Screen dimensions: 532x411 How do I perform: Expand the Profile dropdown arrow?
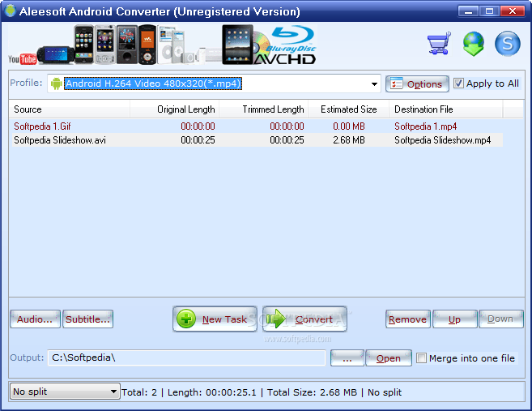pos(374,83)
